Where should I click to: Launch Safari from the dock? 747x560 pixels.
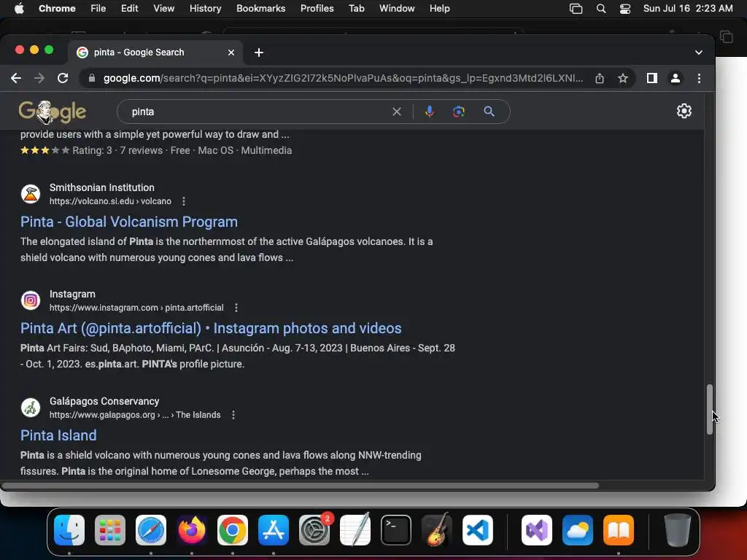click(x=151, y=530)
